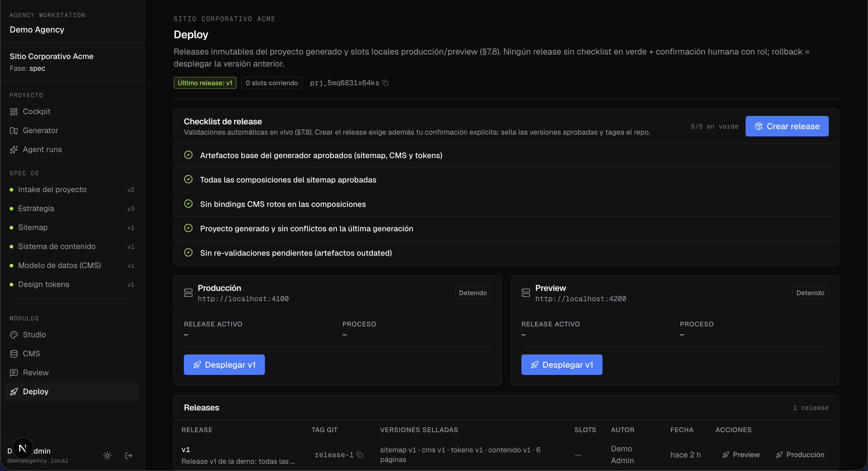Click check icon for Sin re-validaciones pendientes
This screenshot has width=868, height=471.
click(x=188, y=252)
